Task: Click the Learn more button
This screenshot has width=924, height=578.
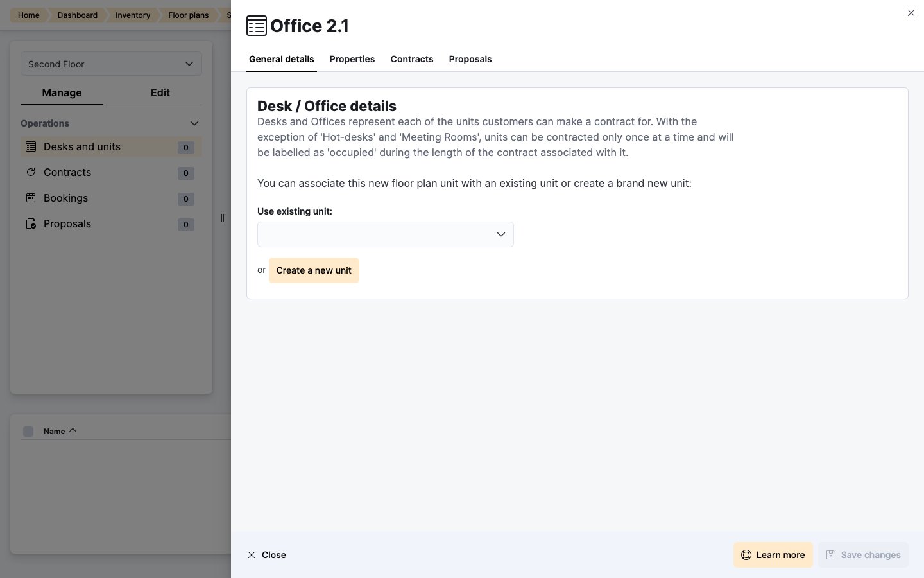Action: (773, 555)
